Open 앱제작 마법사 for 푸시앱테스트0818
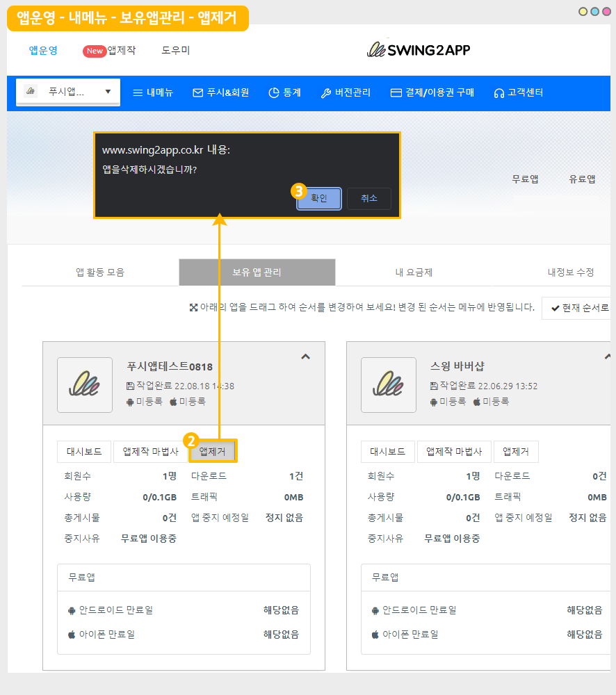The image size is (616, 695). click(x=150, y=451)
